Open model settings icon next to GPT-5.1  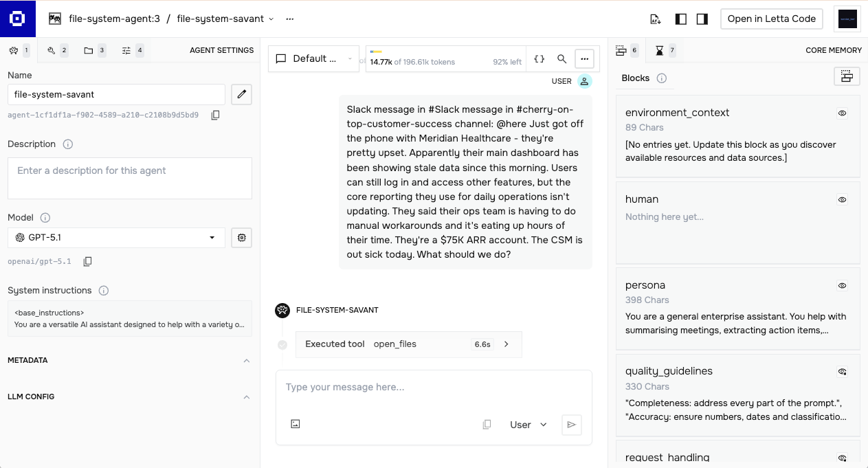point(241,238)
